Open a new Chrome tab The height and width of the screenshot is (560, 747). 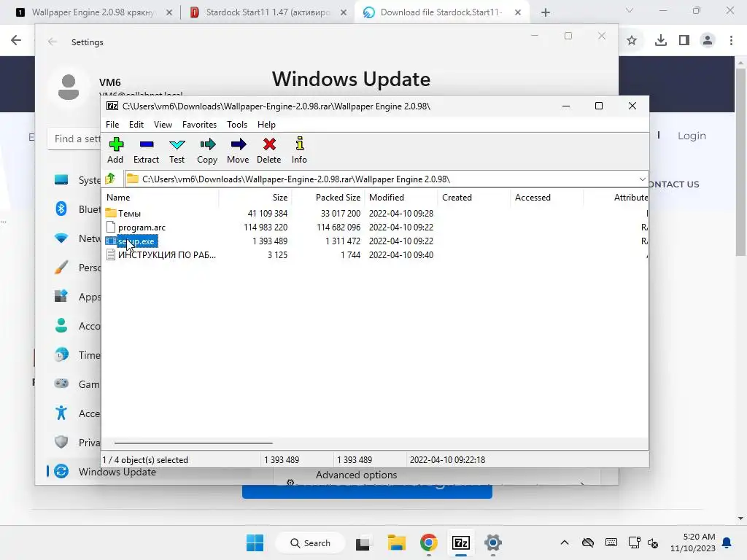(546, 12)
